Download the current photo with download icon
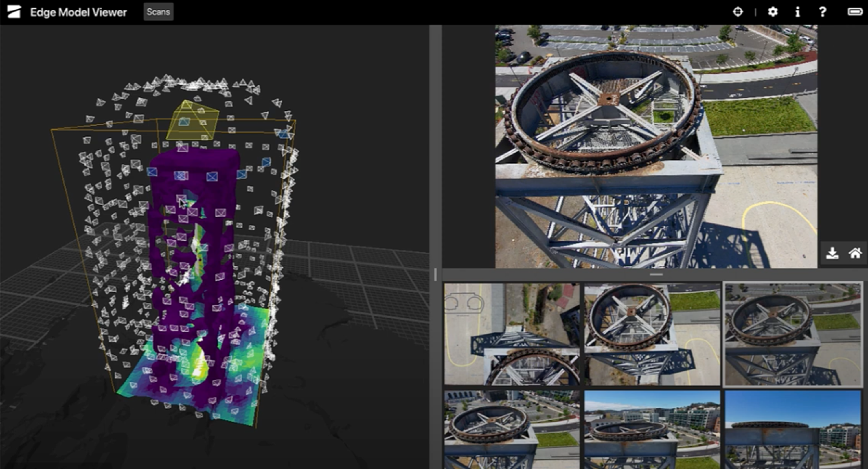Viewport: 868px width, 469px height. tap(832, 253)
